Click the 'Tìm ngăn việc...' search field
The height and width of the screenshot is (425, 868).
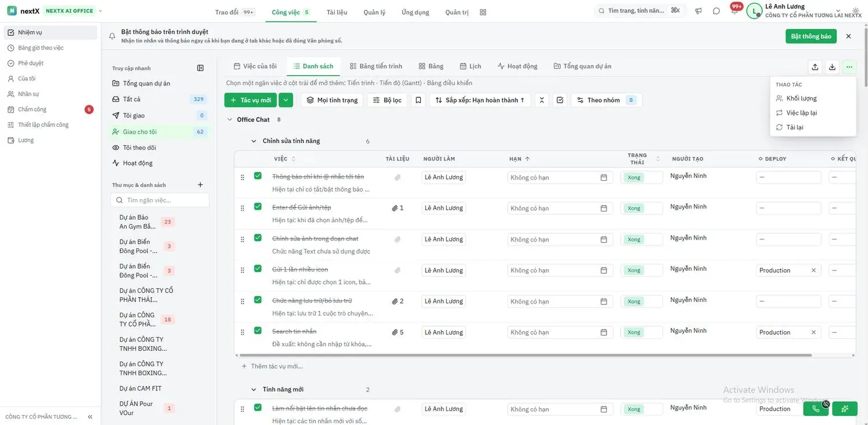point(160,200)
